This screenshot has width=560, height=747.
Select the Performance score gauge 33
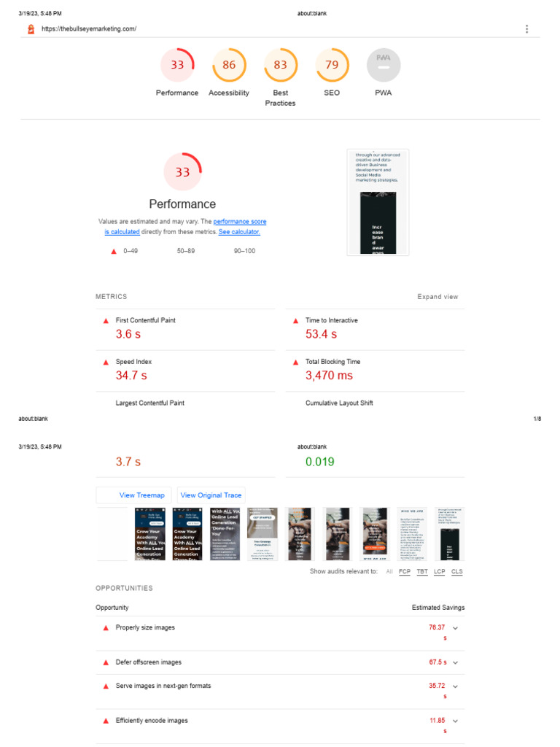pos(177,65)
